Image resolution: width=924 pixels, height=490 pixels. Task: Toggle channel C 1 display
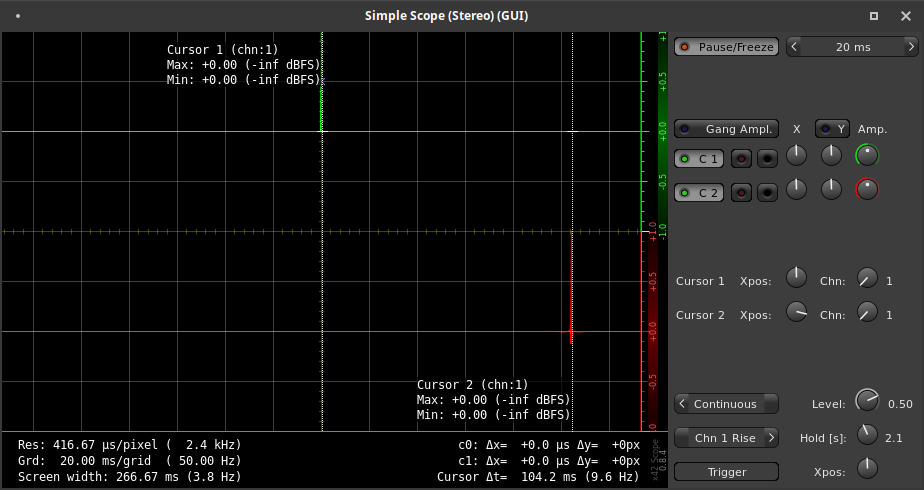[x=699, y=158]
